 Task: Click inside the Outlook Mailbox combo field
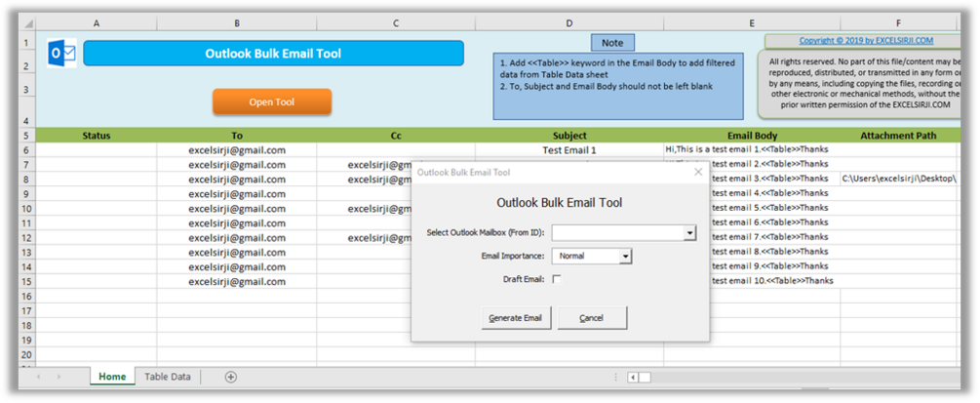pyautogui.click(x=617, y=233)
